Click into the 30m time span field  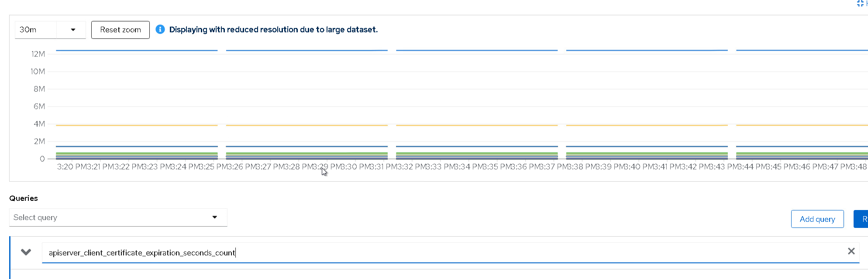point(36,30)
